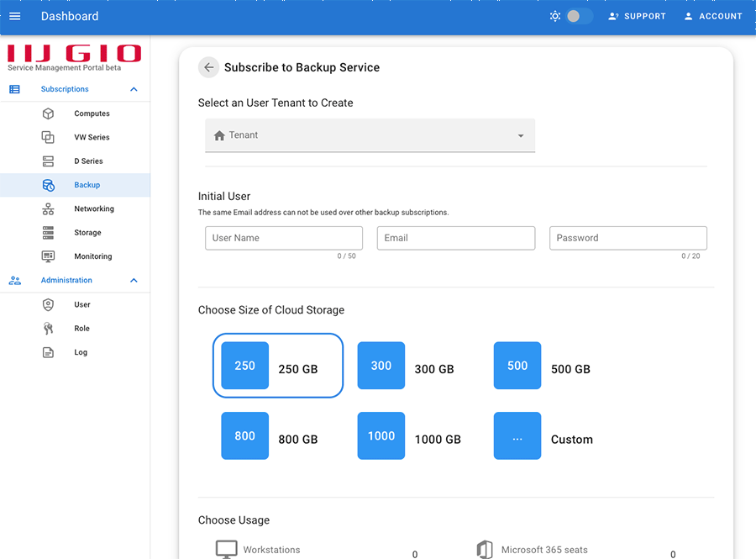Click the ACCOUNT button in header
This screenshot has width=756, height=559.
coord(712,16)
